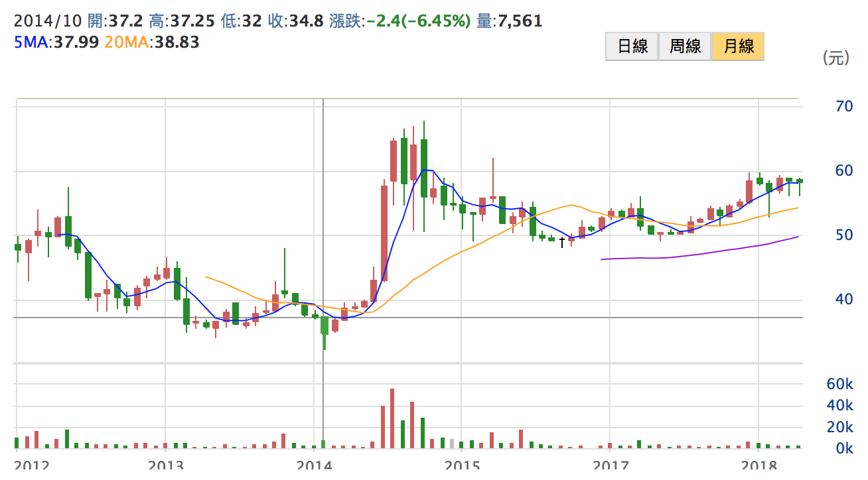Switch to the 周線 weekly chart tab
The height and width of the screenshot is (480, 868).
pyautogui.click(x=685, y=46)
